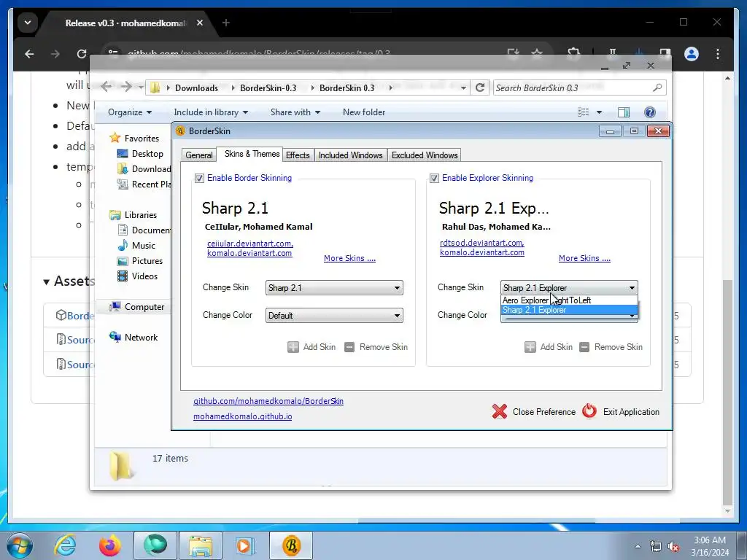Viewport: 747px width, 560px height.
Task: Click the border Remove Skin minus icon
Action: [x=349, y=347]
